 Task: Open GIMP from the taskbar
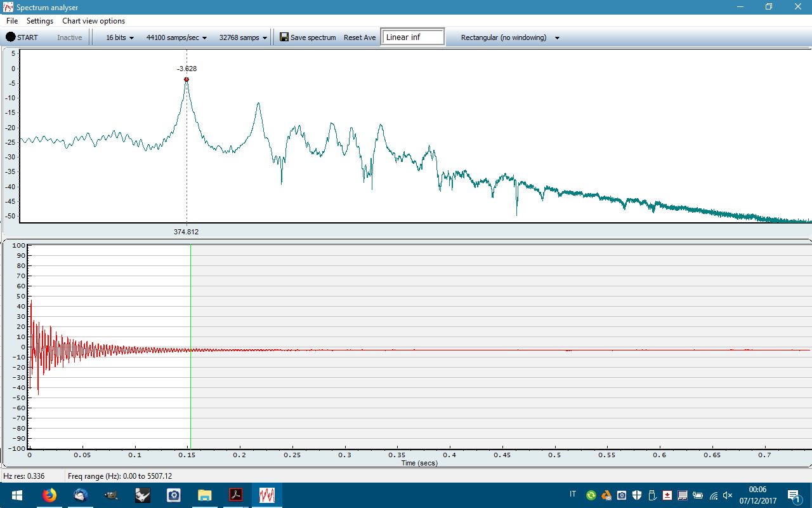(112, 495)
